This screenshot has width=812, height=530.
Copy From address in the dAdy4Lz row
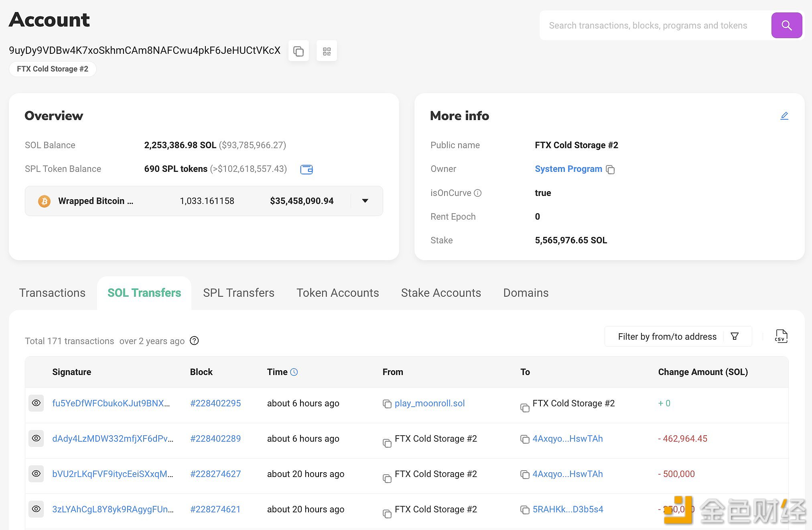(387, 443)
